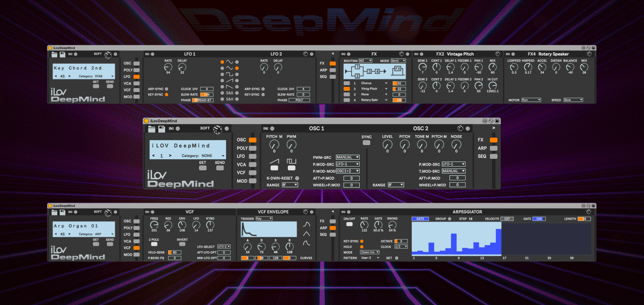The image size is (644, 305).
Task: Click FX routing diagram display
Action: tap(375, 71)
